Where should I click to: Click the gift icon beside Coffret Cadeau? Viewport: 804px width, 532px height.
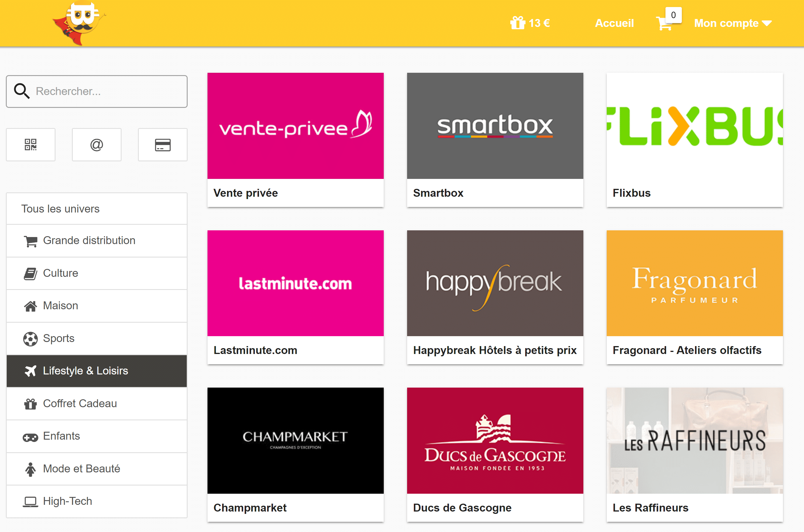click(30, 404)
